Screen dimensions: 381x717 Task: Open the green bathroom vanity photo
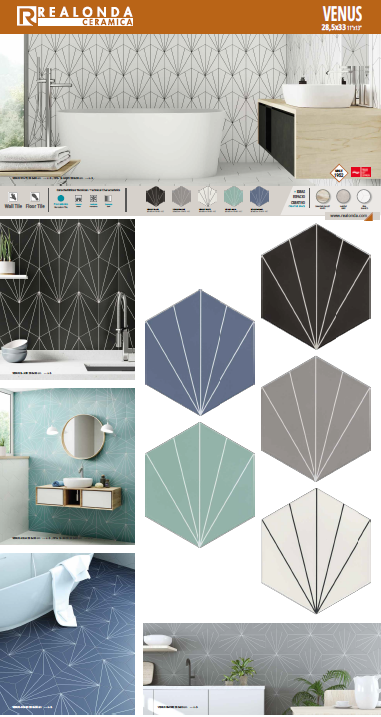click(x=67, y=466)
